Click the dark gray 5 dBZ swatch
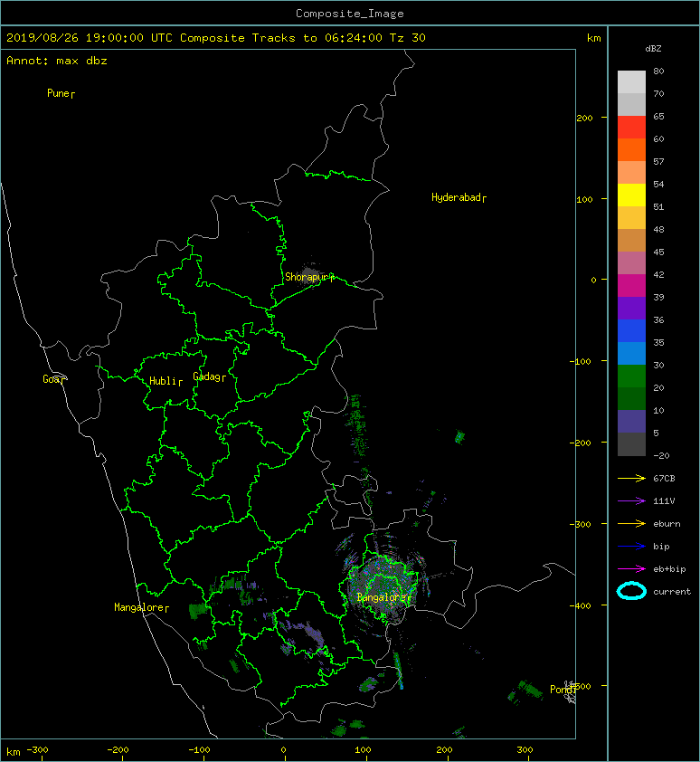 631,443
